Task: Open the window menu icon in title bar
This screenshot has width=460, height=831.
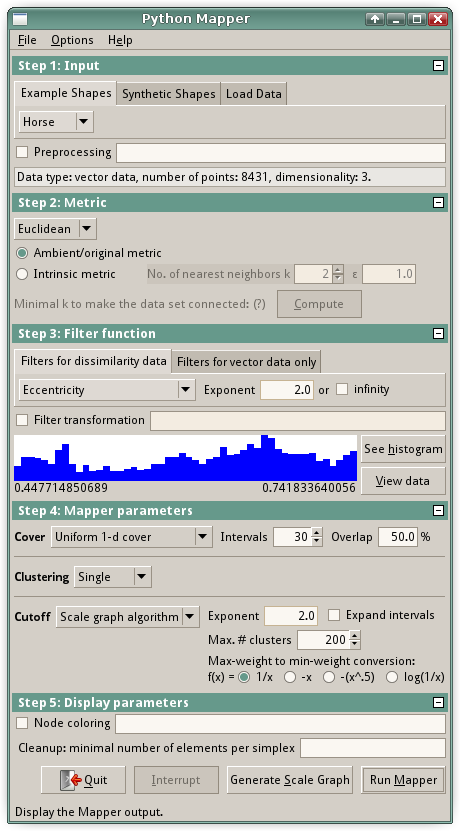Action: click(20, 19)
